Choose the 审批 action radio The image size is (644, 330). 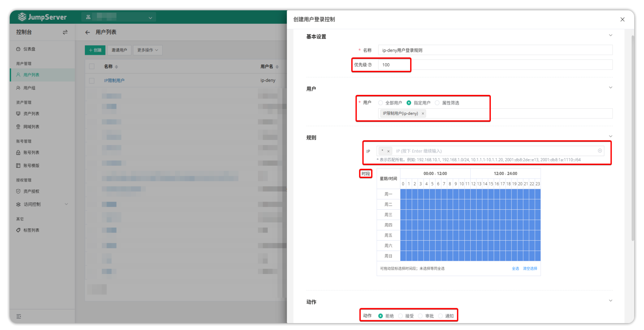[x=420, y=316]
